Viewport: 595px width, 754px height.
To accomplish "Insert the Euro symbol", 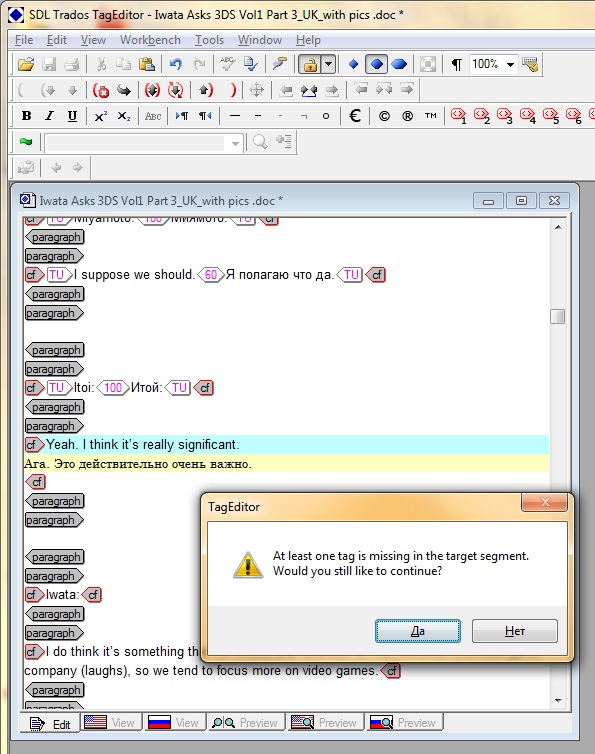I will [355, 116].
